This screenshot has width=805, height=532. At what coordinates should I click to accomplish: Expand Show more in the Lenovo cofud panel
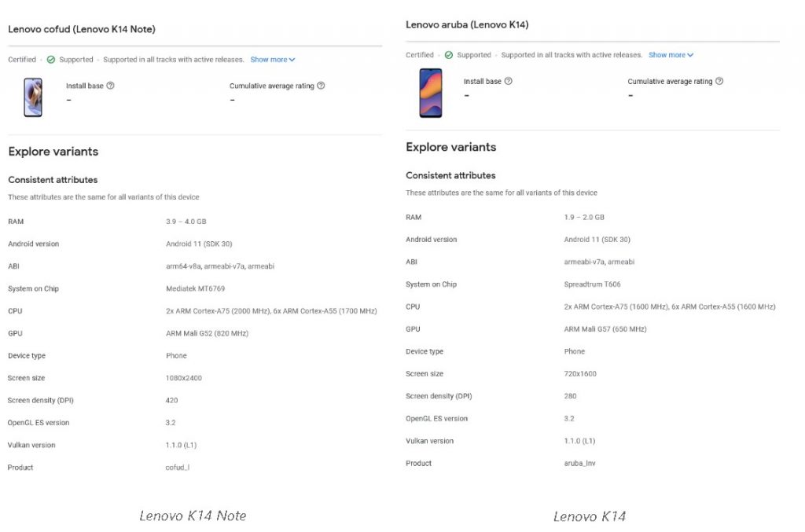pos(273,60)
